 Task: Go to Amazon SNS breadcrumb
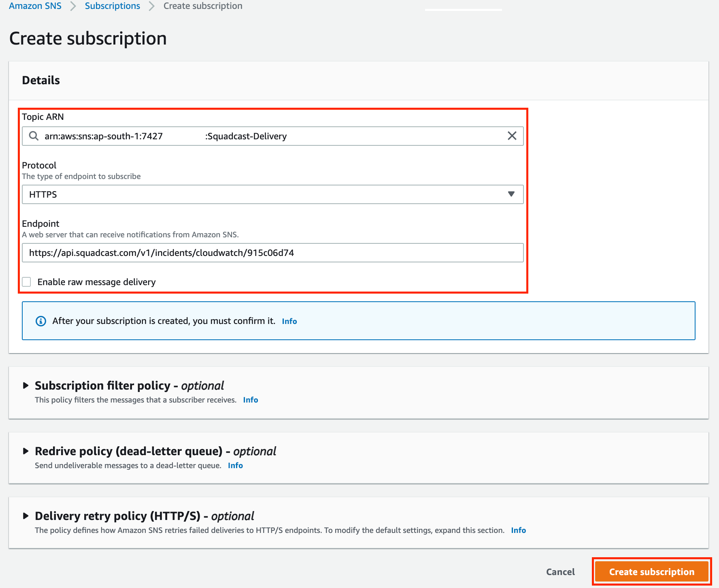click(x=35, y=6)
